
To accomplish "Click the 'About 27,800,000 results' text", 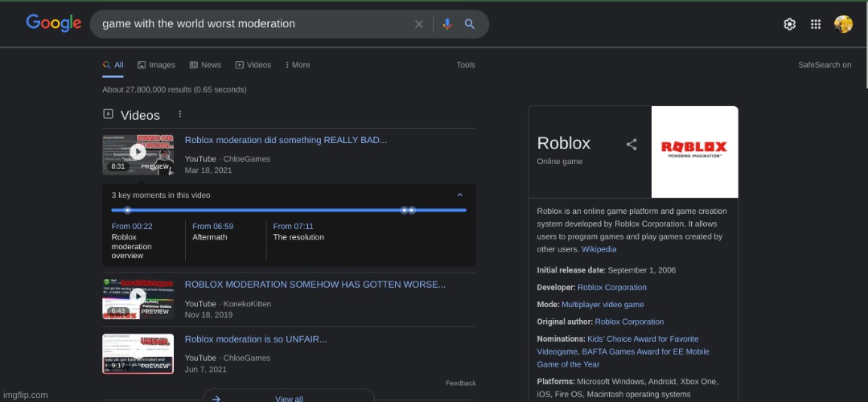I will click(175, 89).
